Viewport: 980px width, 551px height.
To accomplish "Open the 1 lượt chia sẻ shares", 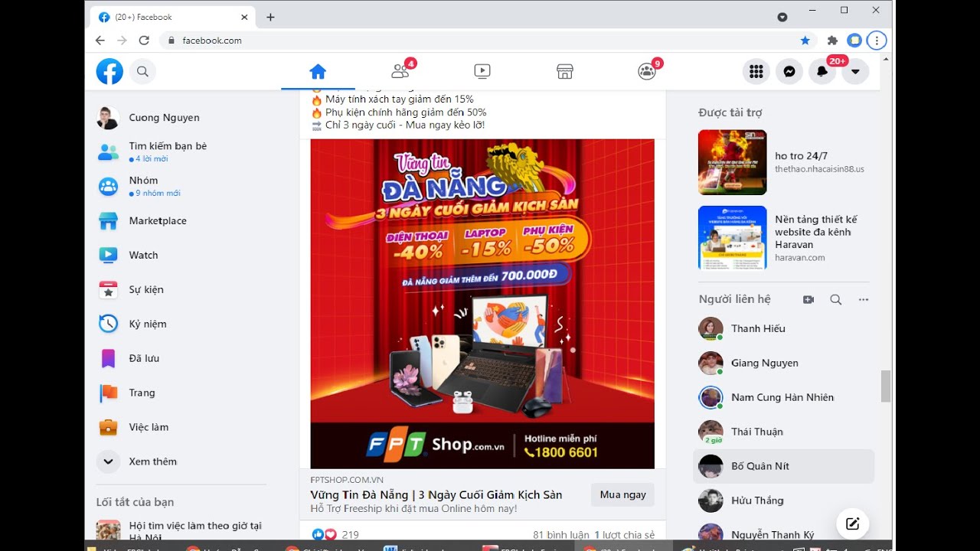I will [625, 535].
